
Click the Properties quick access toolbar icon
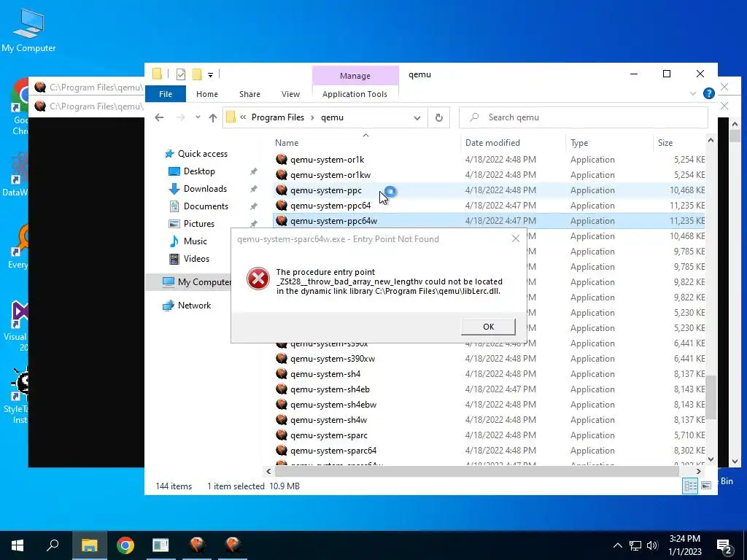click(x=181, y=74)
